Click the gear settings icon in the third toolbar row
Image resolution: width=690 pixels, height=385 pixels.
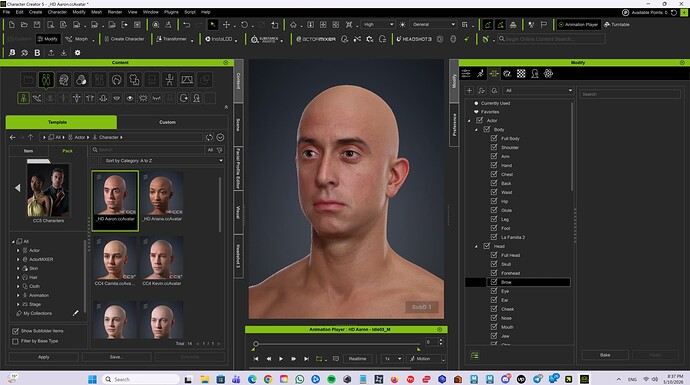click(77, 53)
